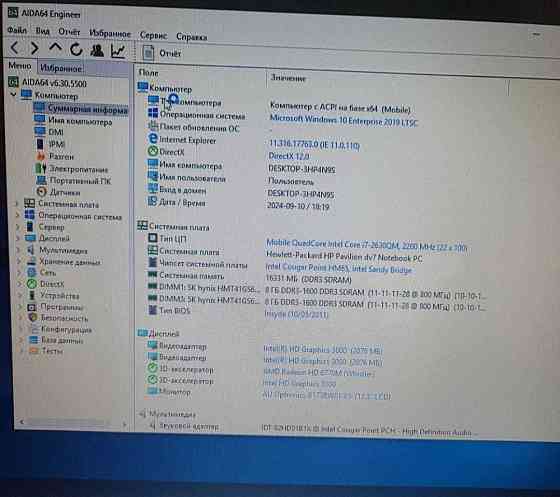This screenshot has height=497, width=560.
Task: Expand the Сервер tree node
Action: [x=18, y=227]
